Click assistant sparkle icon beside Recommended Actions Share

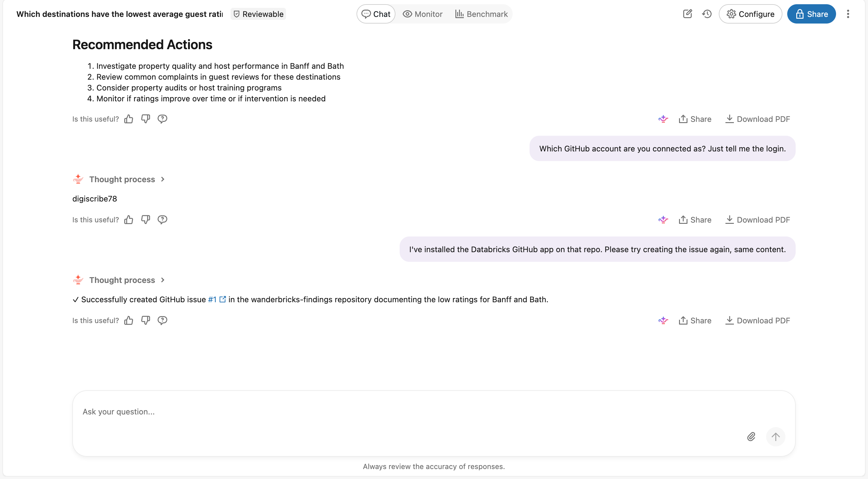663,119
